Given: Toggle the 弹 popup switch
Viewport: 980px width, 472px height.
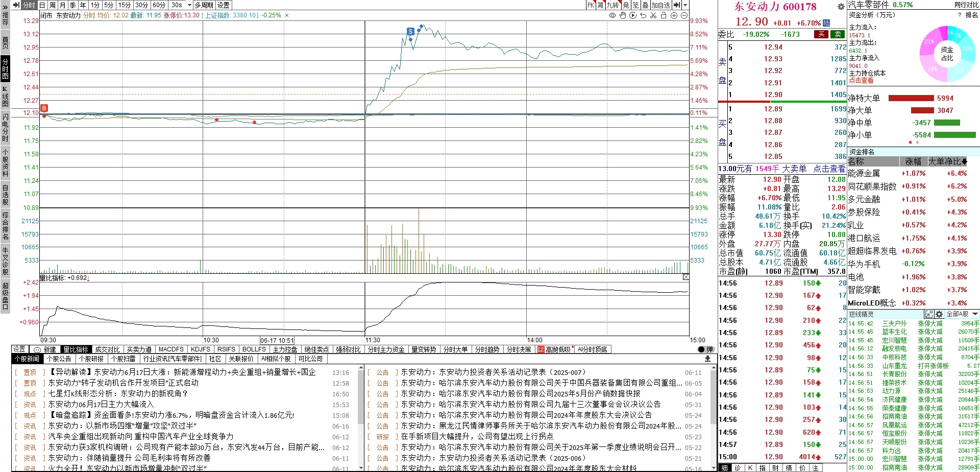Looking at the screenshot, I should [x=706, y=349].
